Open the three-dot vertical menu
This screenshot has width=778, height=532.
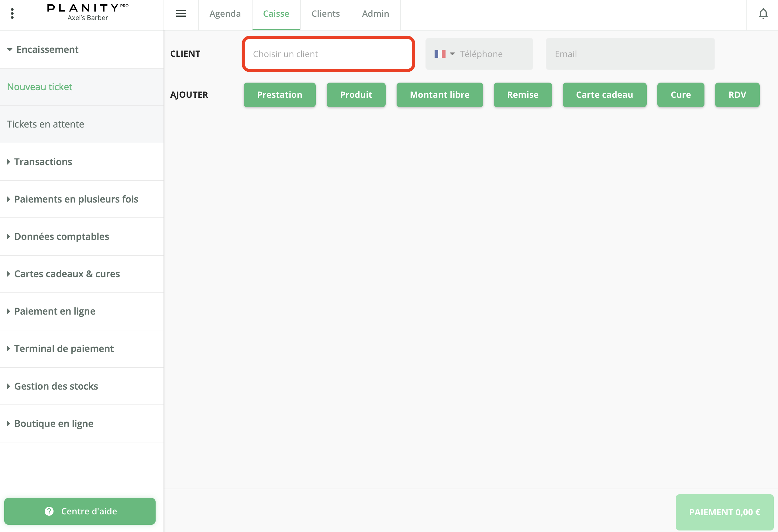[x=12, y=14]
